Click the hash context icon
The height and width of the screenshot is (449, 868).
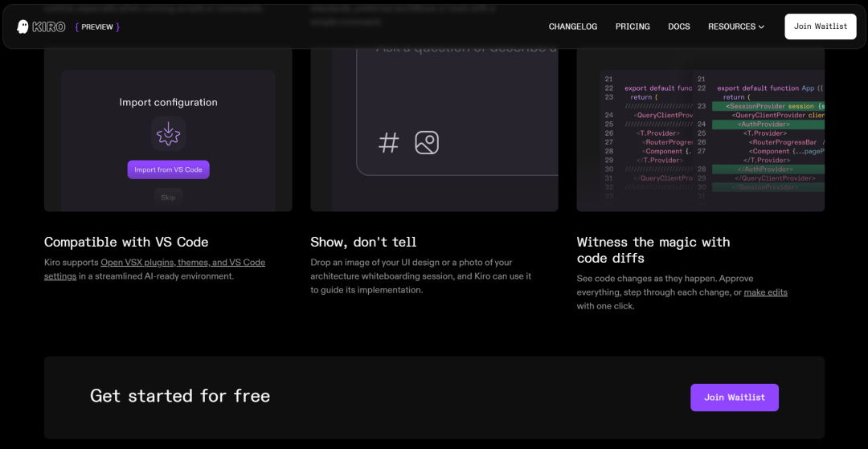tap(389, 143)
